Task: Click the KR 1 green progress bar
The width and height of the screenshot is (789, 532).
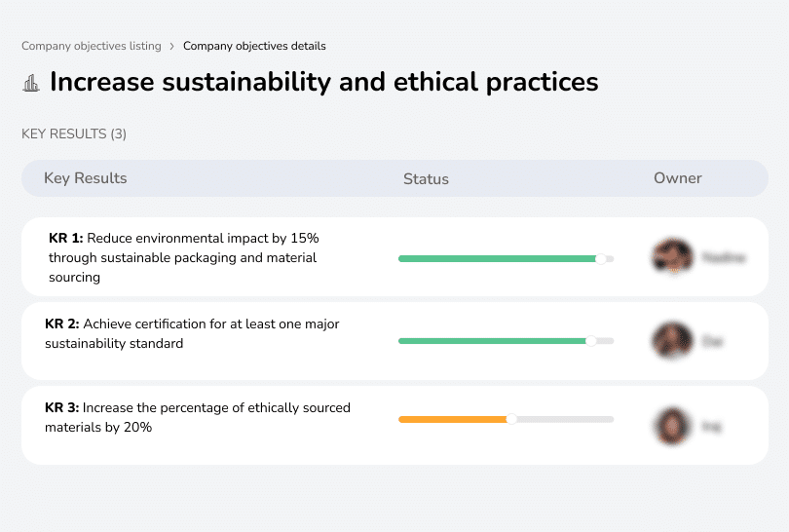Action: [506, 259]
